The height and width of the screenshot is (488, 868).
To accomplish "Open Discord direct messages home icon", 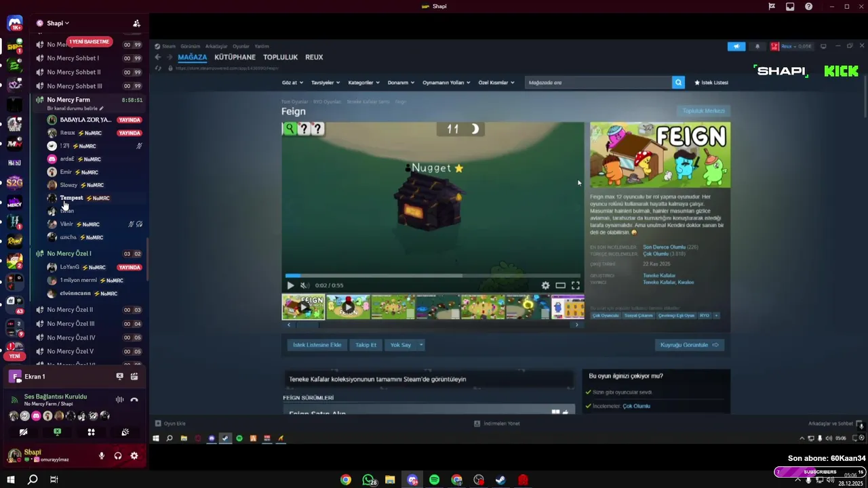I will pos(15,24).
